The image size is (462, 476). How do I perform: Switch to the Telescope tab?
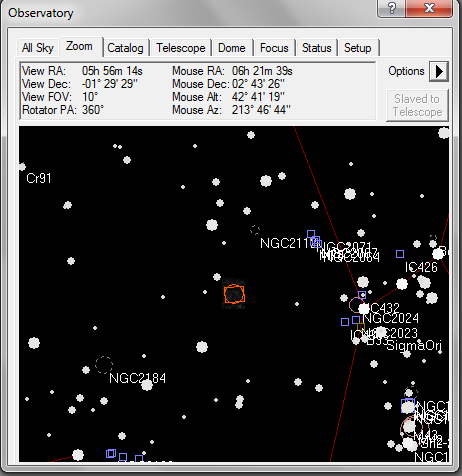181,48
